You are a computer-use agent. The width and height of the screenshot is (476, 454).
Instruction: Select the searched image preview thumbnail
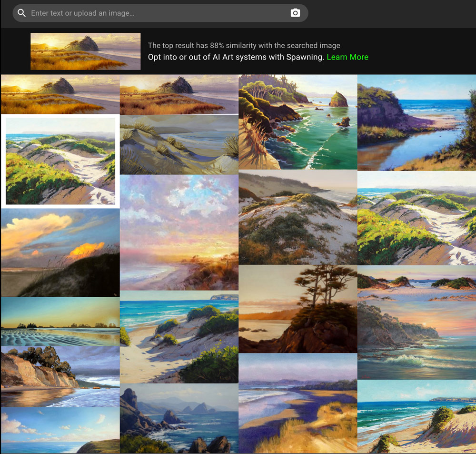85,51
